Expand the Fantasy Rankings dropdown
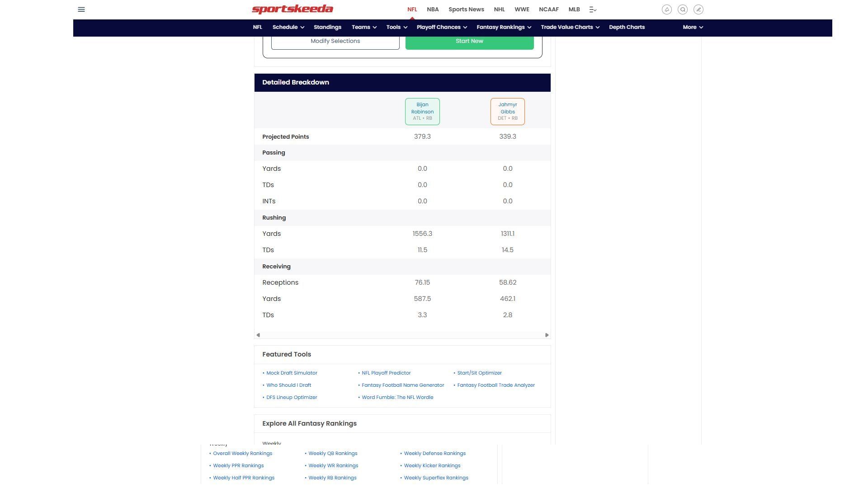 (x=504, y=27)
